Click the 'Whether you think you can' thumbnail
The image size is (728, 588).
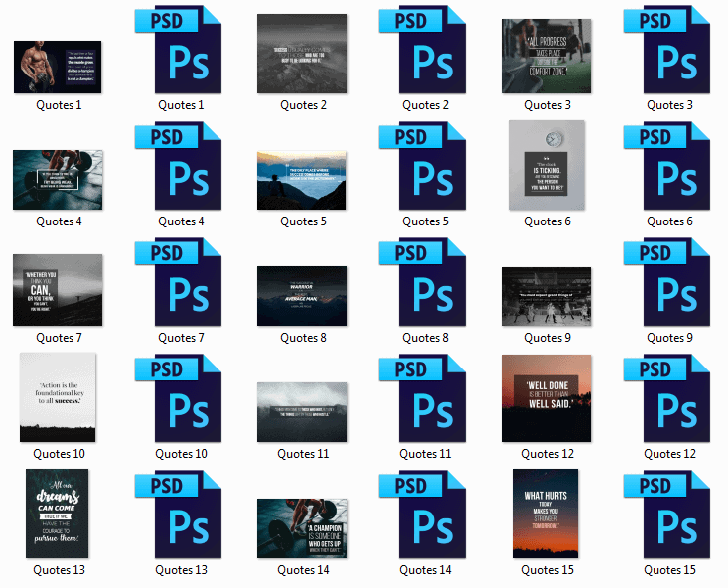click(x=58, y=290)
